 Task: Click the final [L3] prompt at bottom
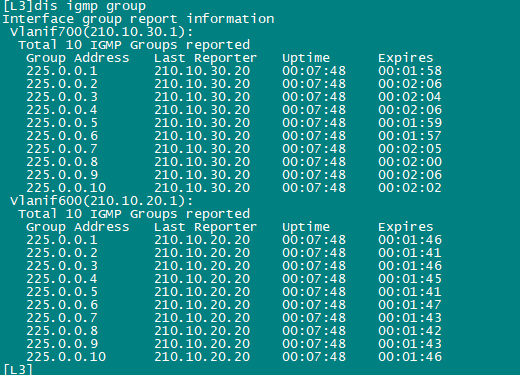click(18, 369)
